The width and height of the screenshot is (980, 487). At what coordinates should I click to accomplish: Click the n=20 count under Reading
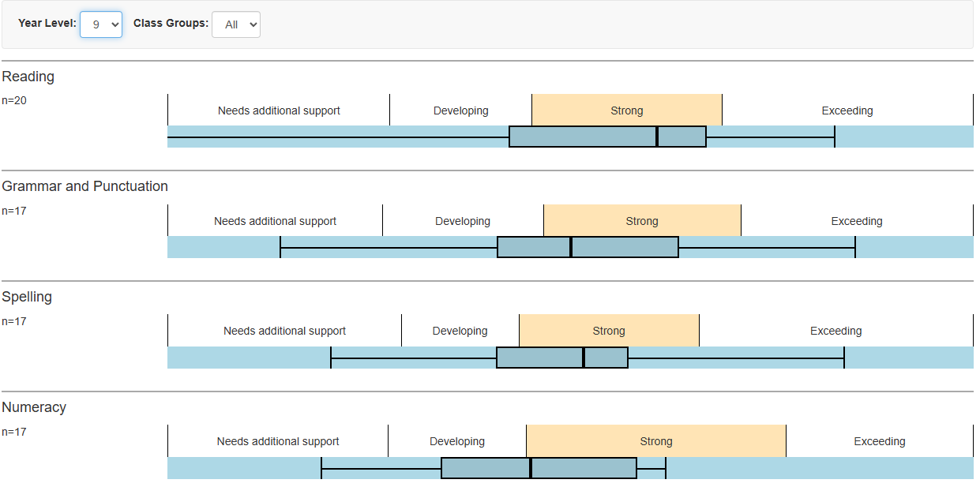pyautogui.click(x=14, y=100)
